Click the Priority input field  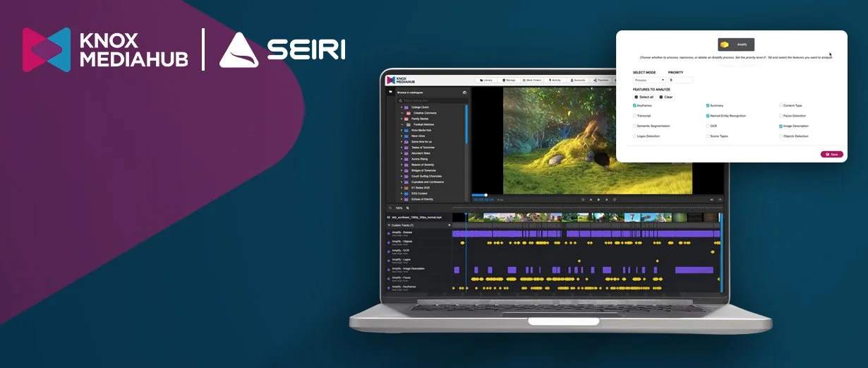click(680, 80)
